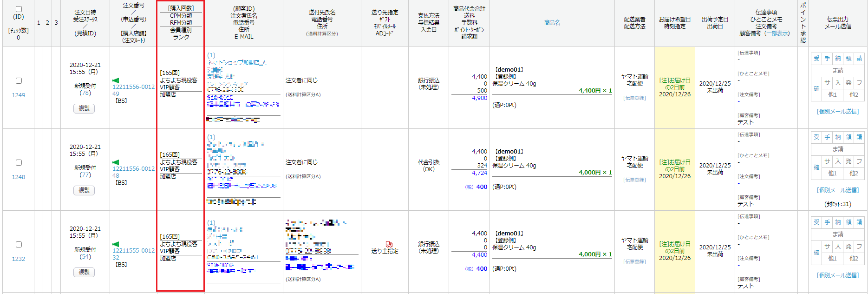Click the 受 slip button in row 1249
This screenshot has width=868, height=294.
click(x=816, y=58)
